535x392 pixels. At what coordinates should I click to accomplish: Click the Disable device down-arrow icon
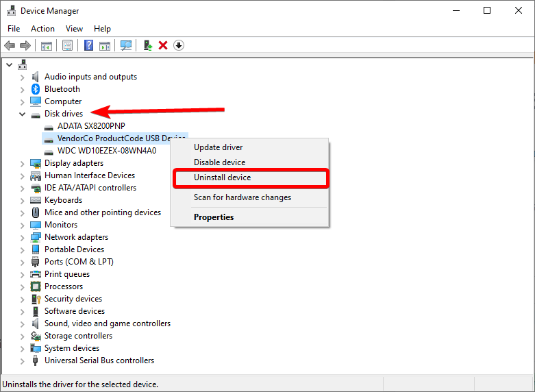tap(179, 45)
